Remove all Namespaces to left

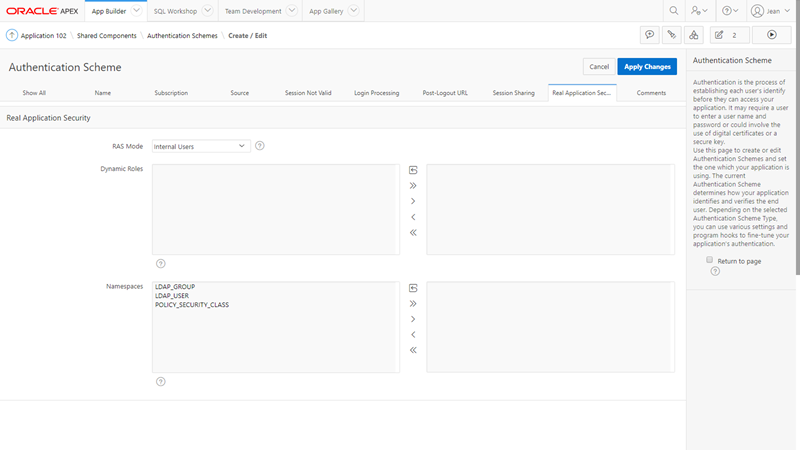[413, 350]
